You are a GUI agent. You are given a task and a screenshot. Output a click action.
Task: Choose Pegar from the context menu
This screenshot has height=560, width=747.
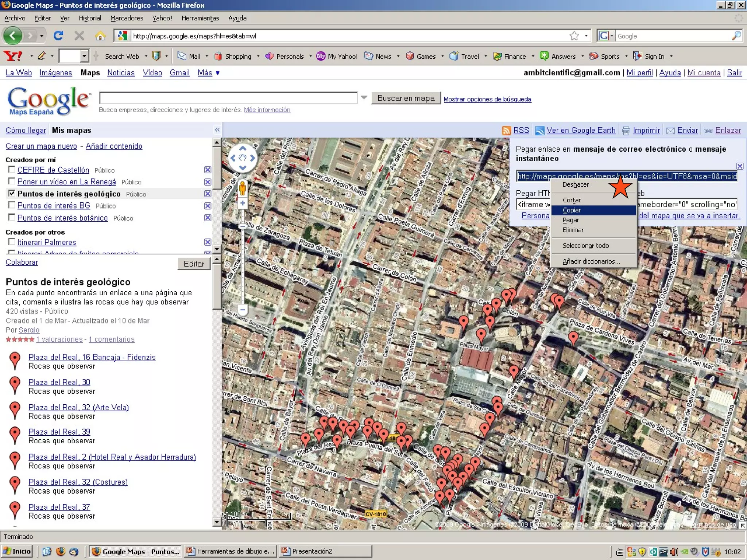(x=593, y=220)
